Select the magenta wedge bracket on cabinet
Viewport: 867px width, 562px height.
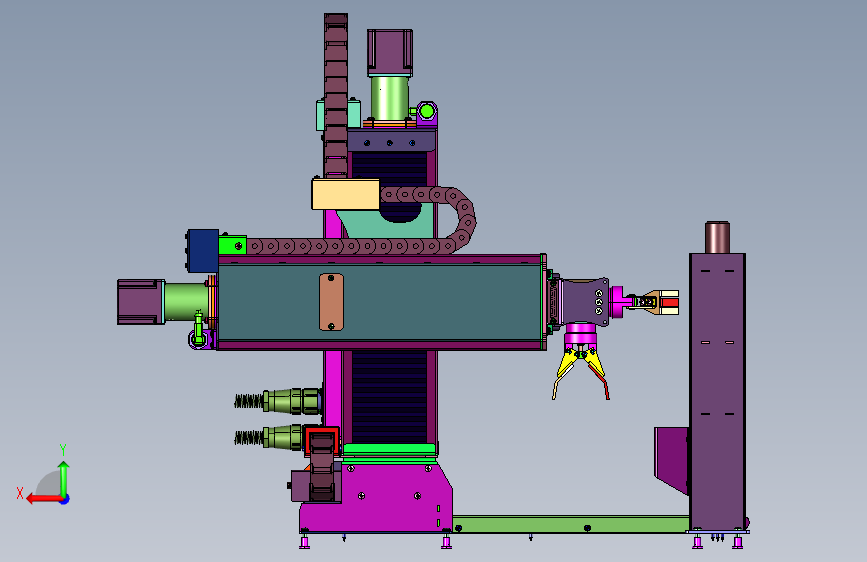[x=672, y=461]
